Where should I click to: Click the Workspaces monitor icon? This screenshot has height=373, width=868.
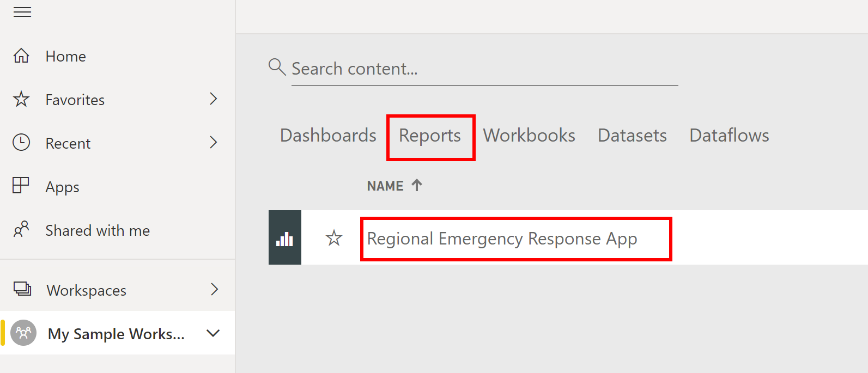[22, 289]
